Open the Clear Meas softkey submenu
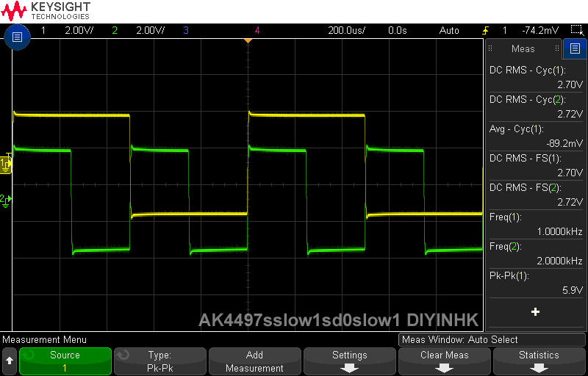Image resolution: width=588 pixels, height=376 pixels. point(445,361)
